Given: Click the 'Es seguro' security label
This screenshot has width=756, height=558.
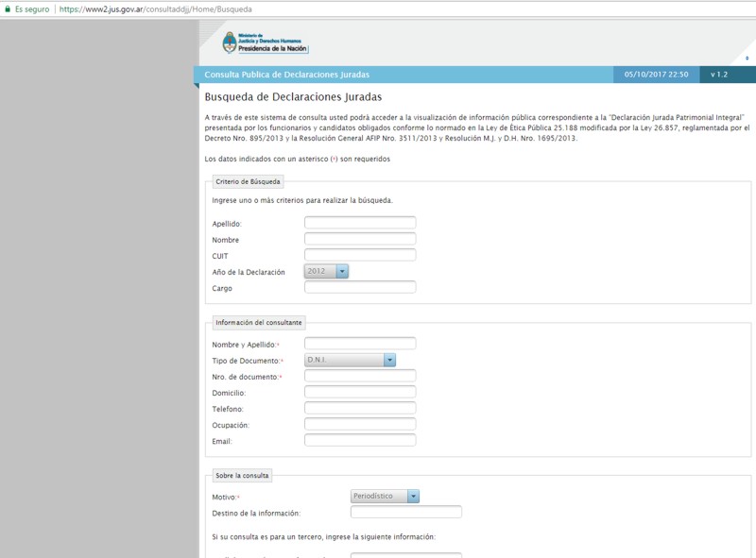Looking at the screenshot, I should [x=32, y=9].
